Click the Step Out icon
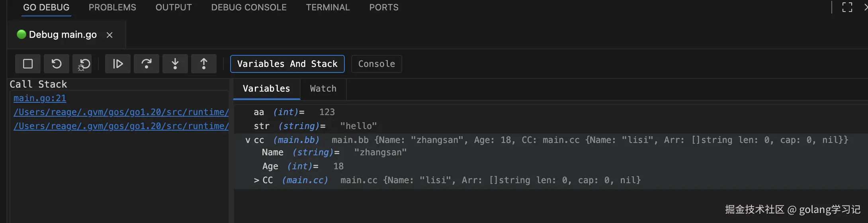The height and width of the screenshot is (223, 868). [x=204, y=64]
